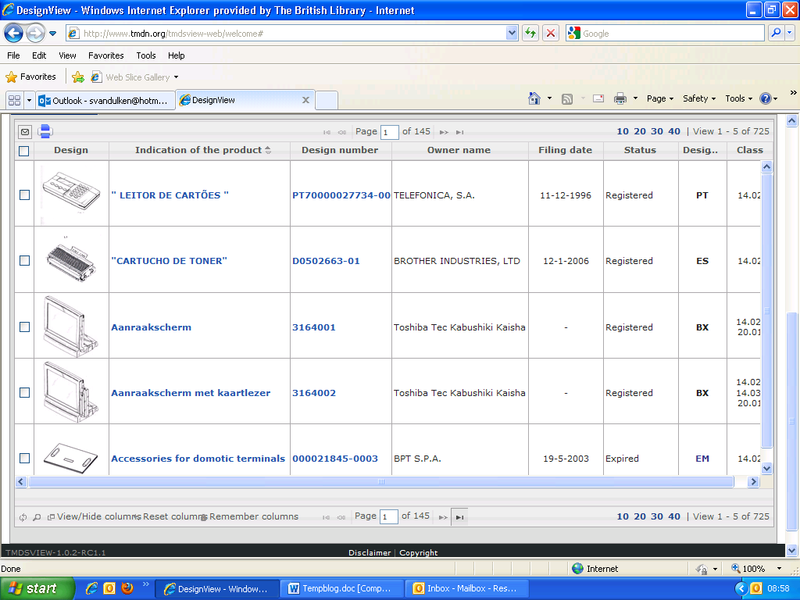
Task: Click the Google search magnifier icon
Action: pos(776,33)
